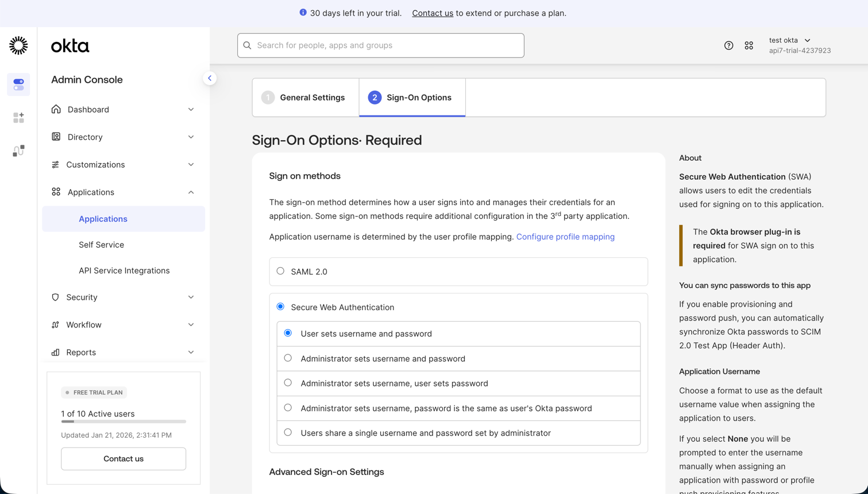Click the search magnifier icon in the search bar
The width and height of the screenshot is (868, 494).
pyautogui.click(x=247, y=45)
